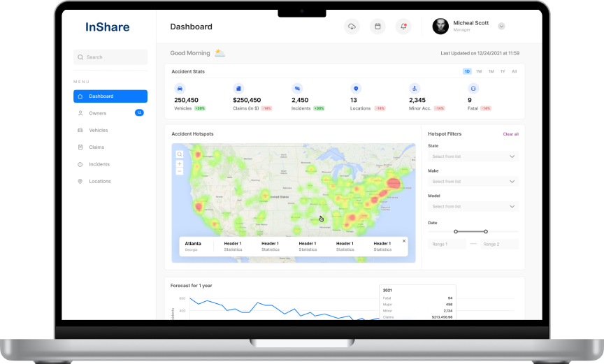604x364 pixels.
Task: Click the $250,450 Claims value
Action: 247,100
